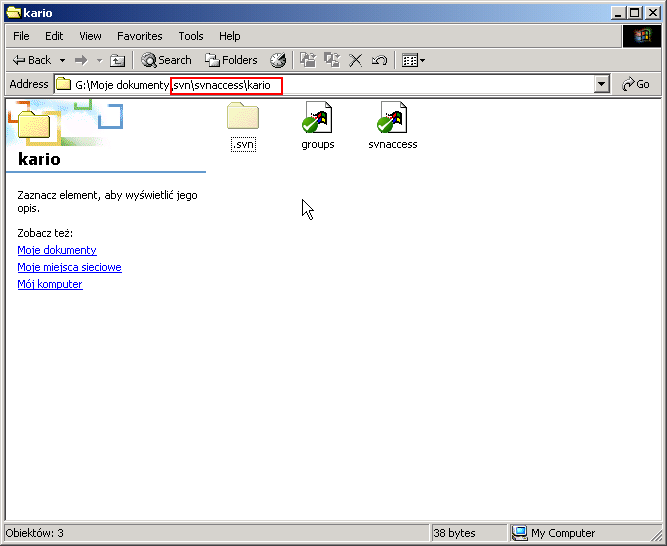Click the kario title bar folder icon
Viewport: 667px width, 546px height.
(x=14, y=13)
